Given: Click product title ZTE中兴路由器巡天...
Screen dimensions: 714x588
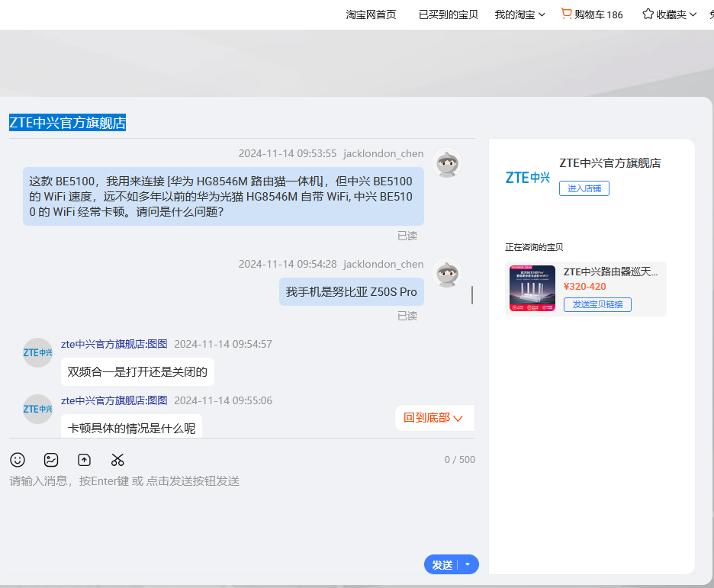Looking at the screenshot, I should coord(610,272).
